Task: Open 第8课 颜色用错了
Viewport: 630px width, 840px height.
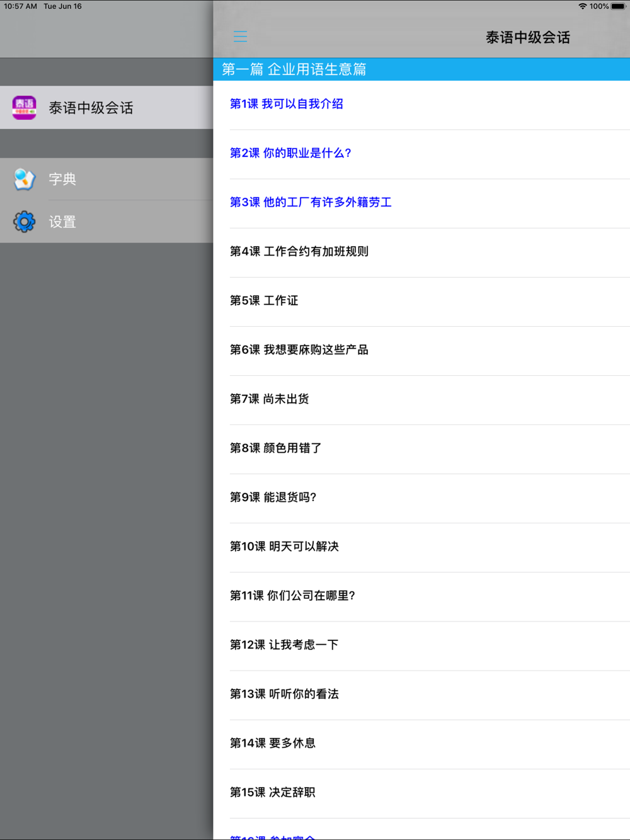Action: click(421, 449)
